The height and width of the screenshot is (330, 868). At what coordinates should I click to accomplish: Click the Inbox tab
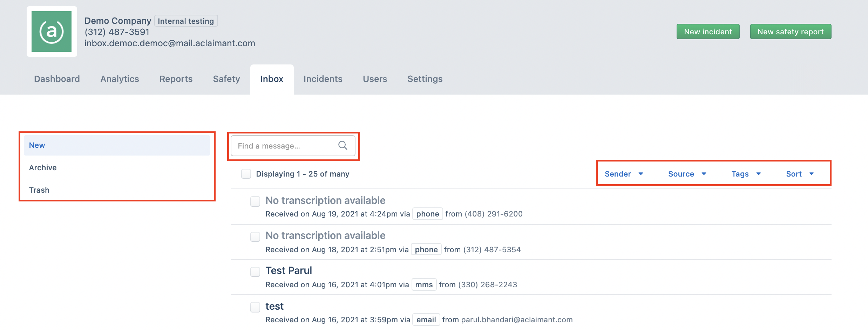272,79
